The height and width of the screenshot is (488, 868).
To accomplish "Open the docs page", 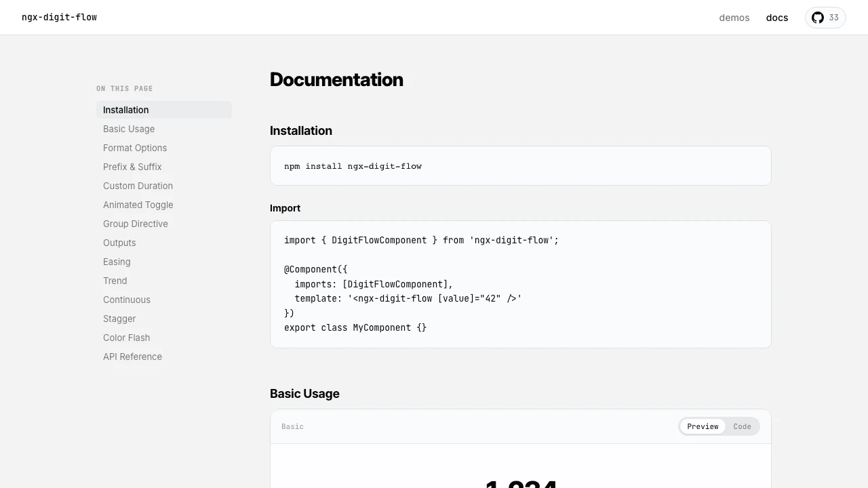I will [x=777, y=18].
